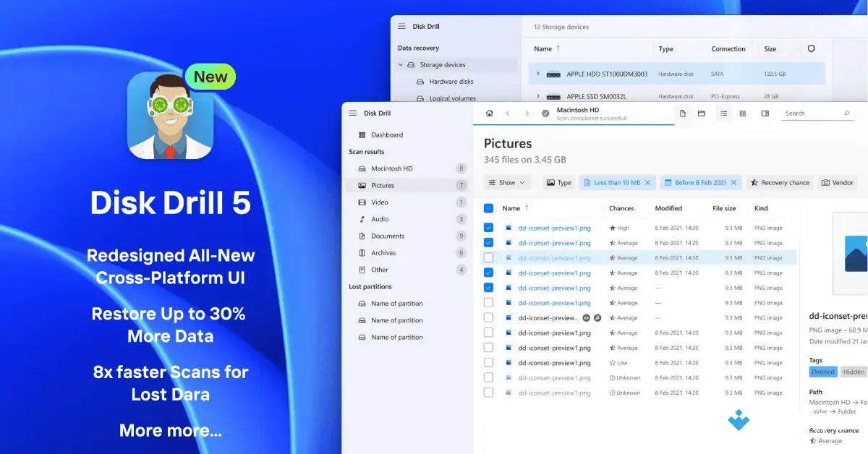This screenshot has height=454, width=868.
Task: Check the last dd-iconset-preview1.png row
Action: [488, 393]
